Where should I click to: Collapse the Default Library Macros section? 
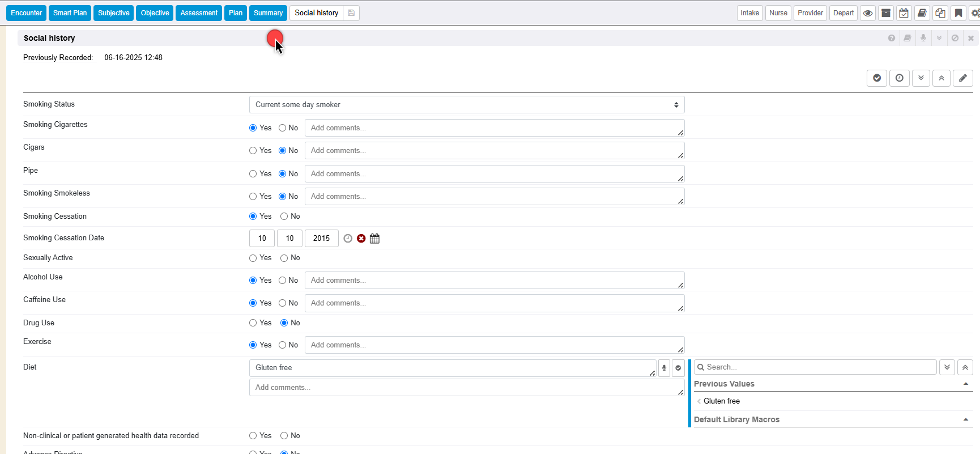click(965, 420)
